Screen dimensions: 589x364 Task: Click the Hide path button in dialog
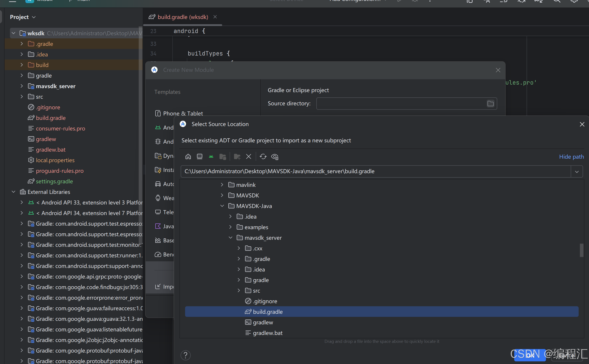coord(570,156)
